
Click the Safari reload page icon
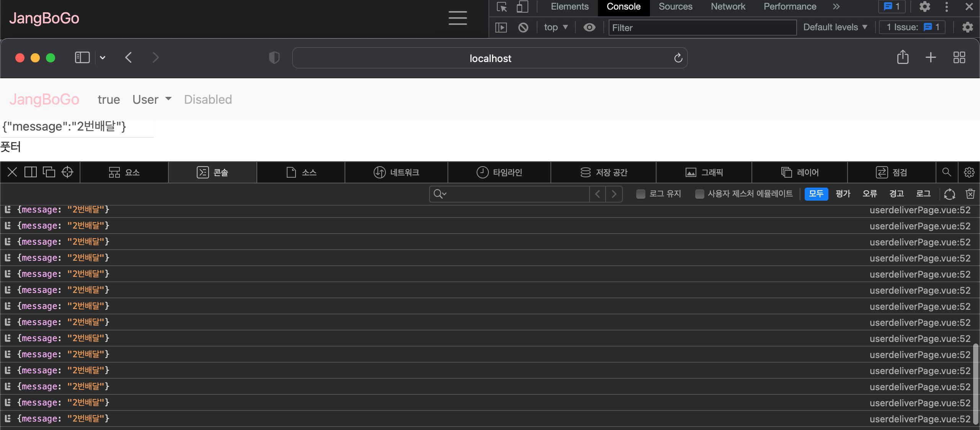(678, 58)
